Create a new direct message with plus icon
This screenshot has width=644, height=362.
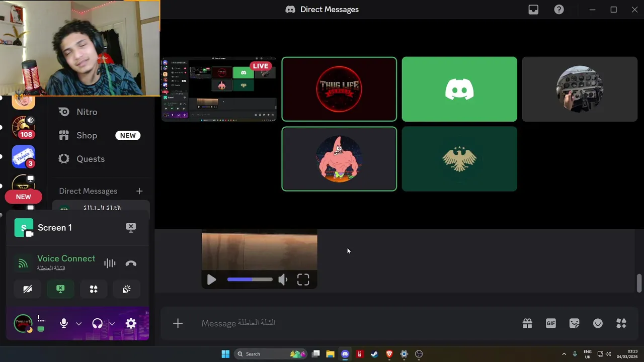click(x=139, y=191)
